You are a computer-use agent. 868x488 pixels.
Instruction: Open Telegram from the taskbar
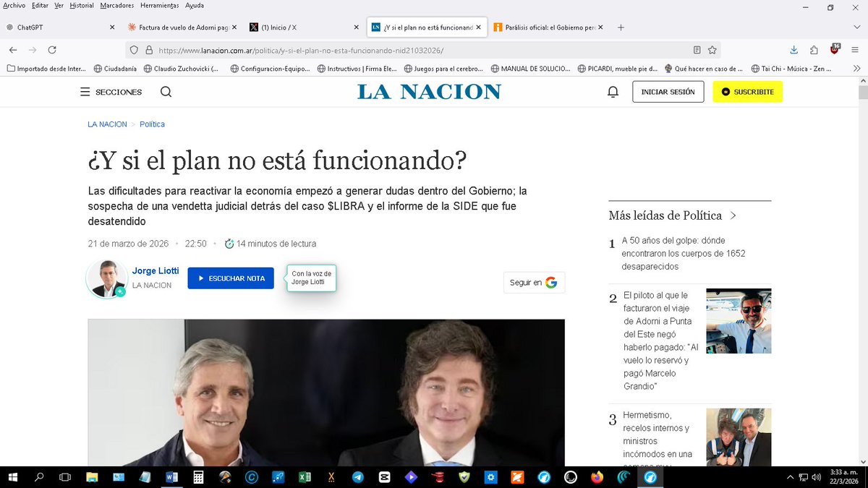click(x=358, y=477)
